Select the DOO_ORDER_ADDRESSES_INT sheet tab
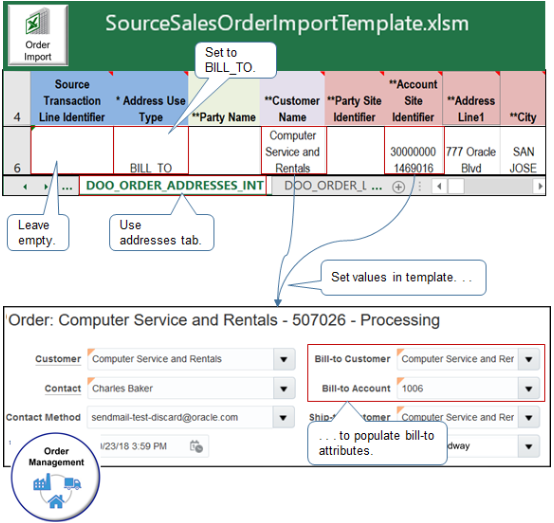 tap(173, 186)
